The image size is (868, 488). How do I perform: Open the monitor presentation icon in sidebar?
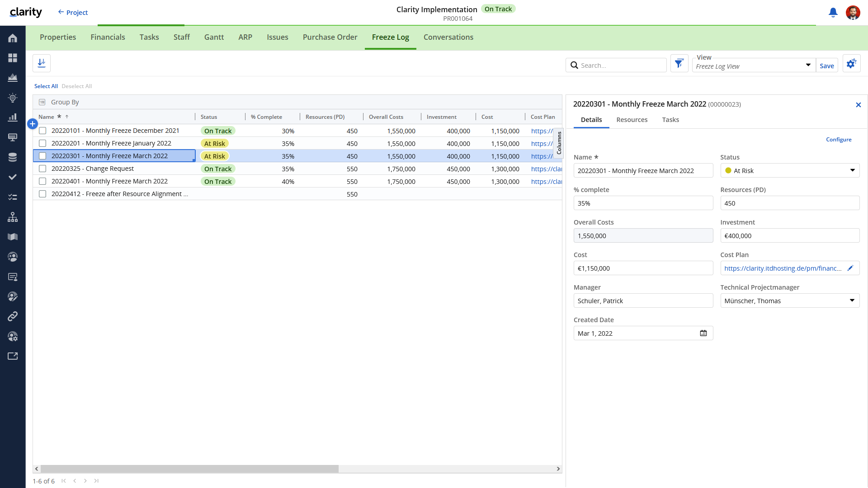click(x=13, y=137)
